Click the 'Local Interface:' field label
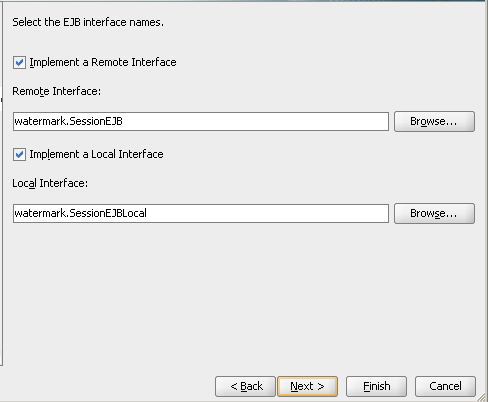Viewport: 488px width, 402px height. [x=50, y=183]
